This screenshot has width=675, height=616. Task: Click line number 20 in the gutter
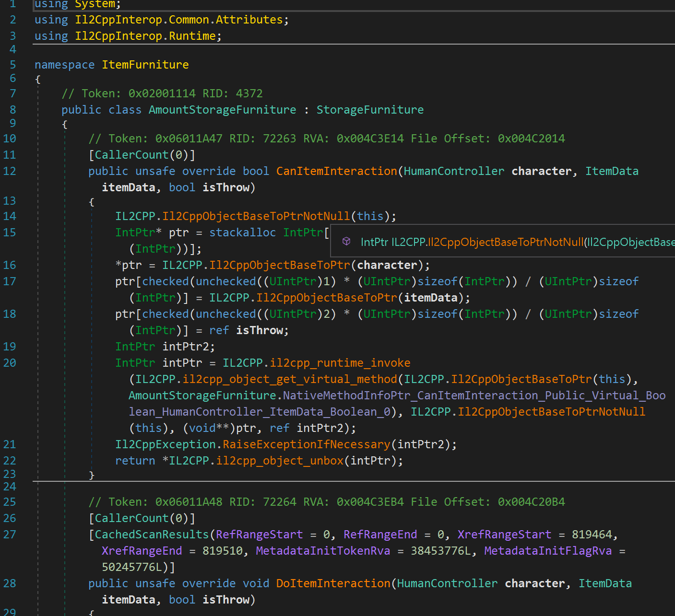point(10,363)
